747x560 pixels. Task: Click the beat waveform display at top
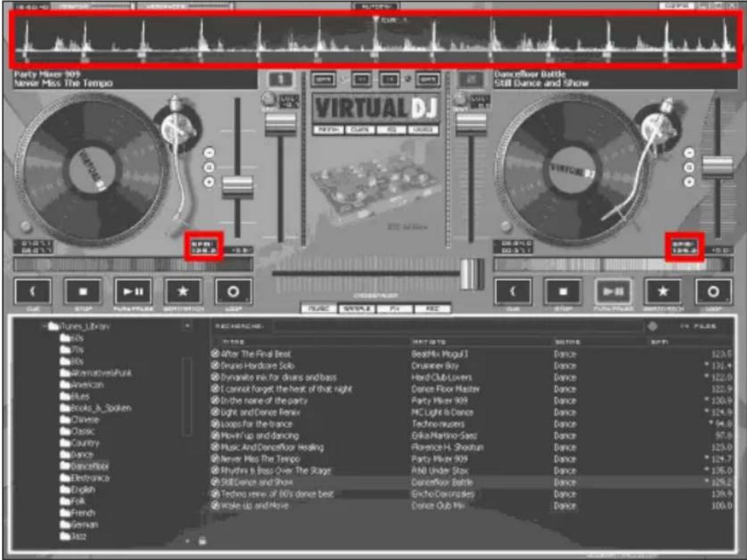click(x=376, y=40)
